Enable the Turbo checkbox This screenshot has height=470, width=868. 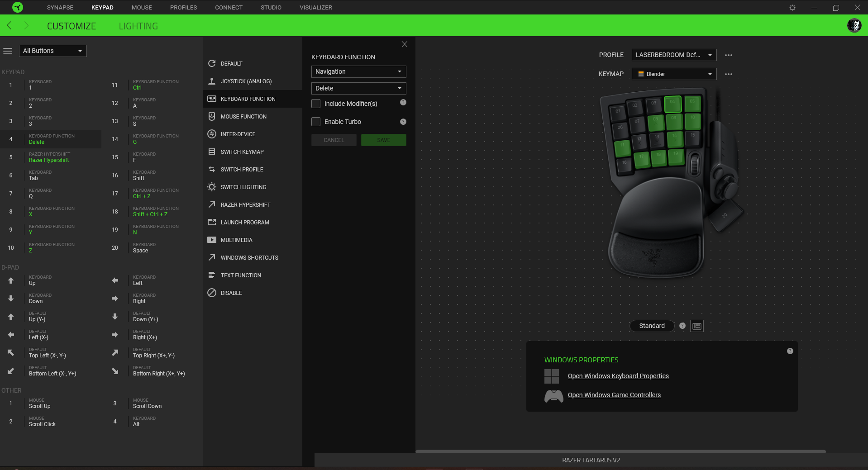coord(316,122)
